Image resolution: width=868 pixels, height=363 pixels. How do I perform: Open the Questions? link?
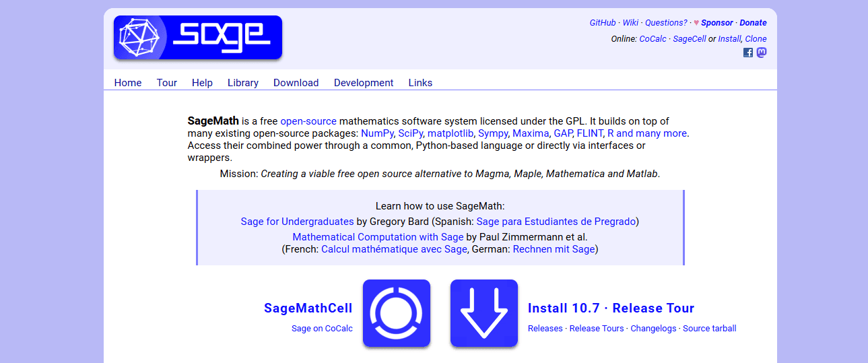click(x=666, y=23)
